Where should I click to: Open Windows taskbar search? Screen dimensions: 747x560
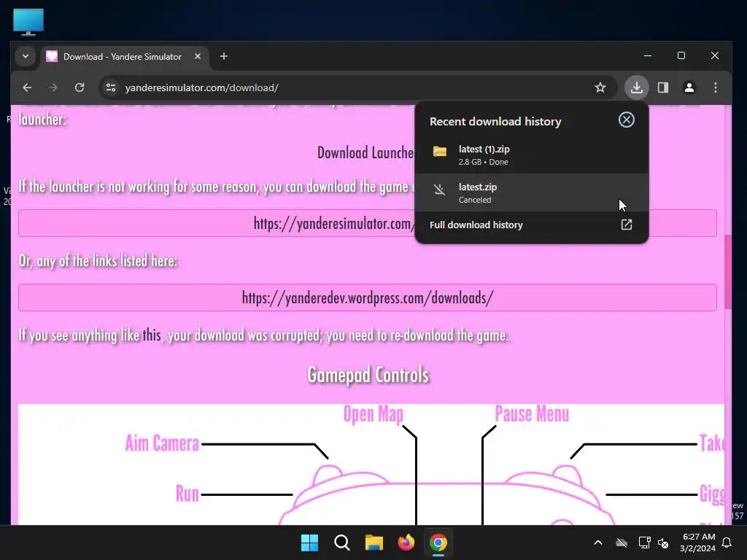pos(341,542)
